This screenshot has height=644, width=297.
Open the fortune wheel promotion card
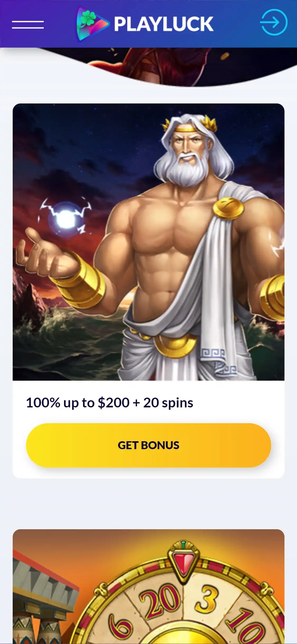pyautogui.click(x=148, y=587)
